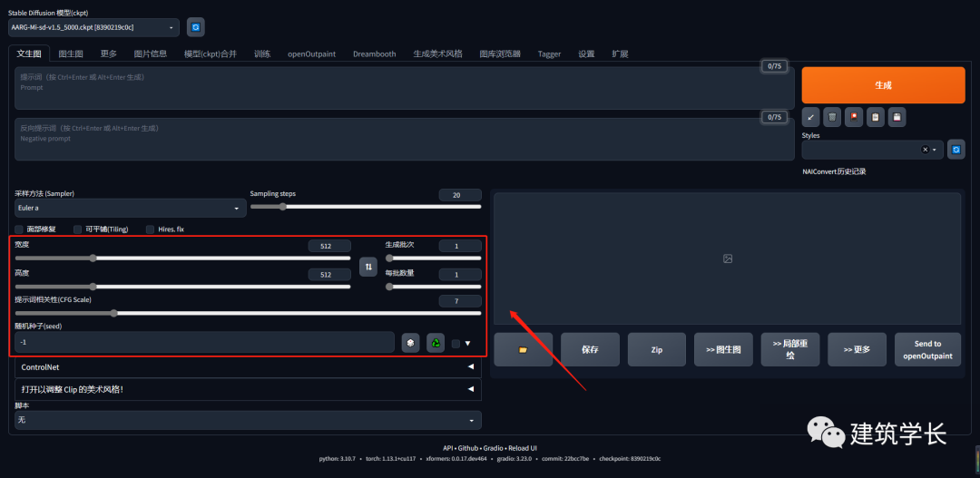Click the CFG Scale number box showing 7
This screenshot has width=980, height=478.
point(460,301)
